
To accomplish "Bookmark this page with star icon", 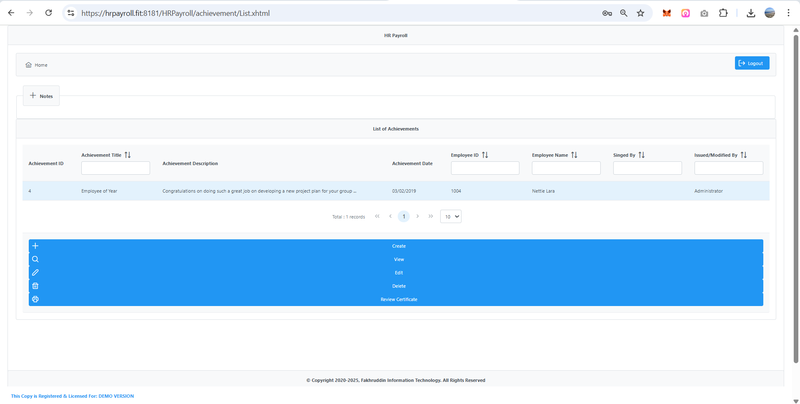I will 640,13.
